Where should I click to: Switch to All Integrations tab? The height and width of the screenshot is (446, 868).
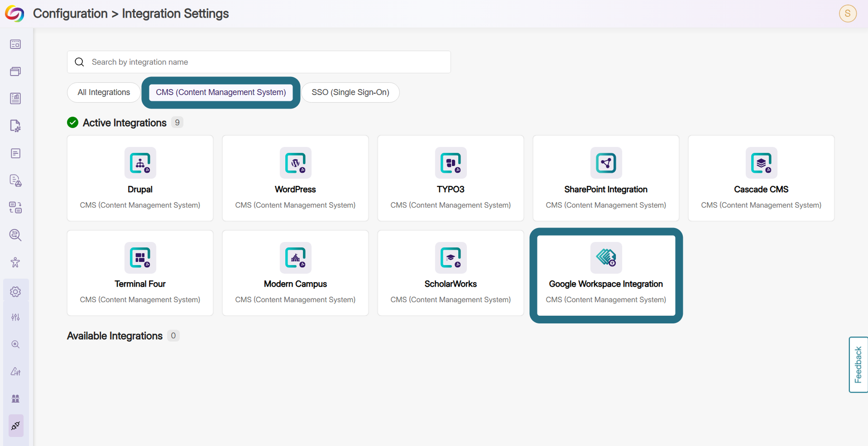click(104, 92)
